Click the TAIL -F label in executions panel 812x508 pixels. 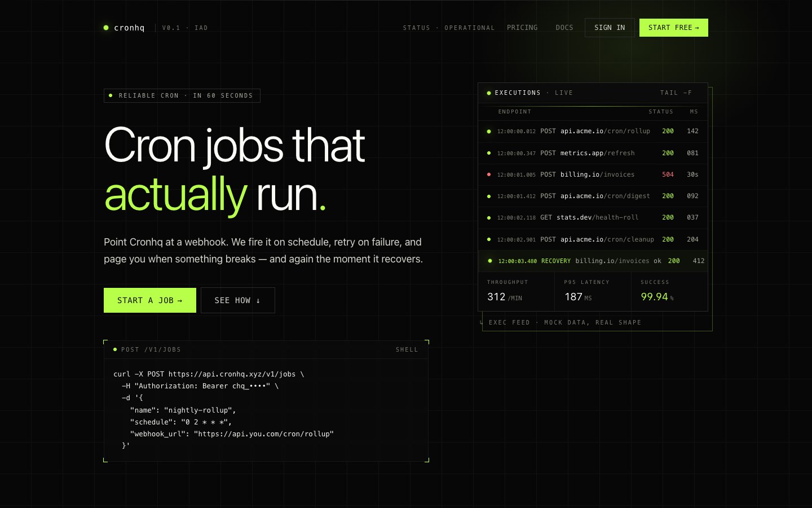click(x=676, y=93)
